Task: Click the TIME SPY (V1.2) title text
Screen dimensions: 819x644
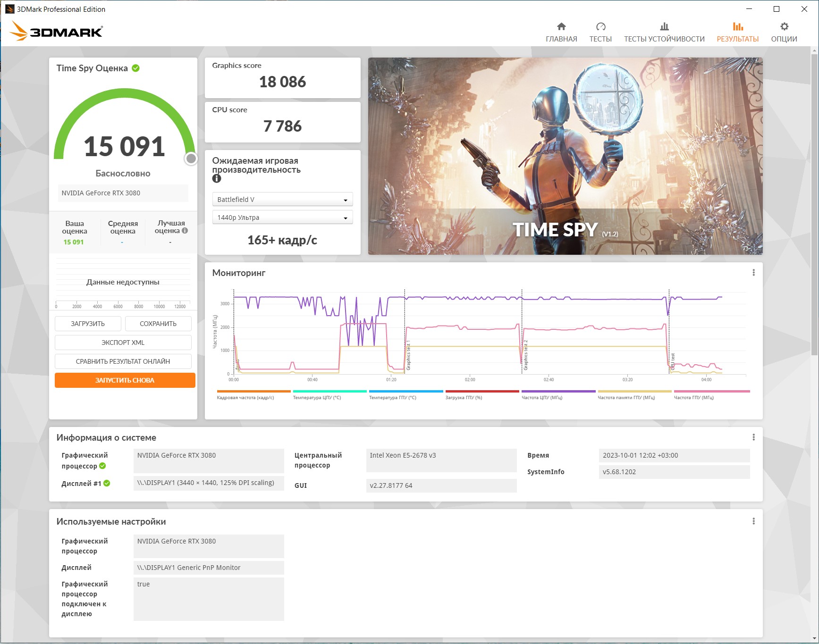Action: pyautogui.click(x=565, y=230)
